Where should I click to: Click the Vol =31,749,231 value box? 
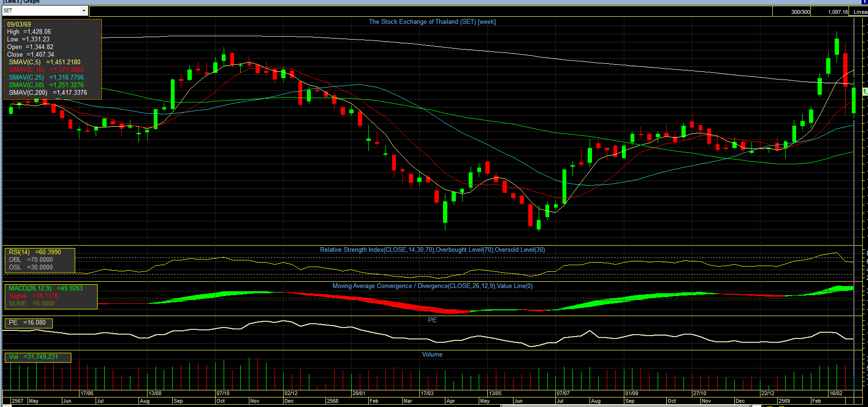coord(38,357)
